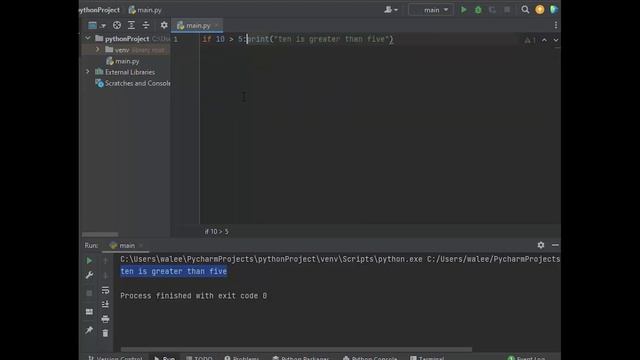The width and height of the screenshot is (640, 360).
Task: Open the main run configuration dropdown
Action: click(431, 10)
